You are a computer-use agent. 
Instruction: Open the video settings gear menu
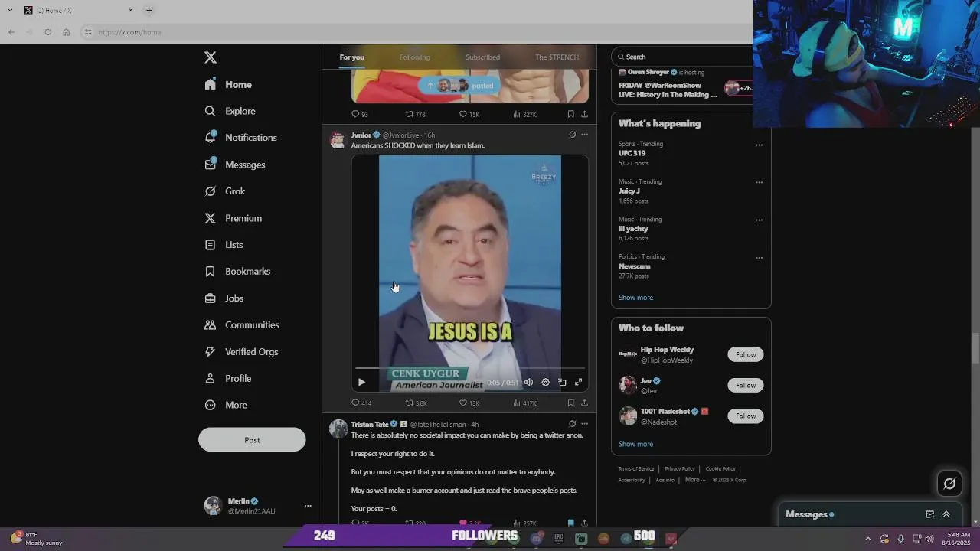pos(545,382)
